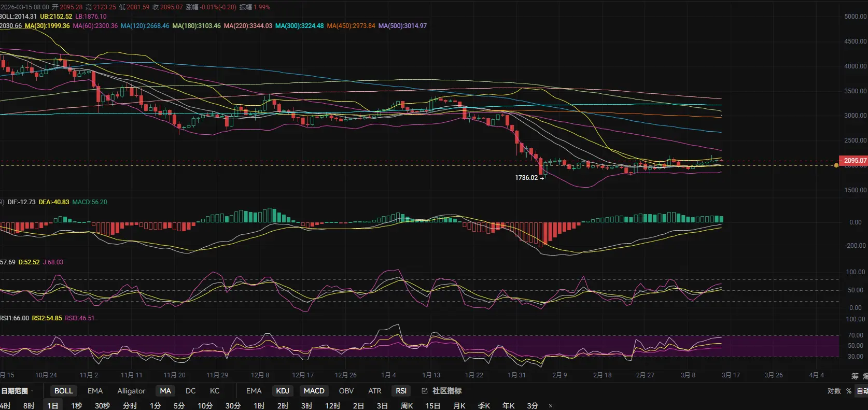Toggle the % percentage scale mode
This screenshot has height=410, width=868.
849,391
